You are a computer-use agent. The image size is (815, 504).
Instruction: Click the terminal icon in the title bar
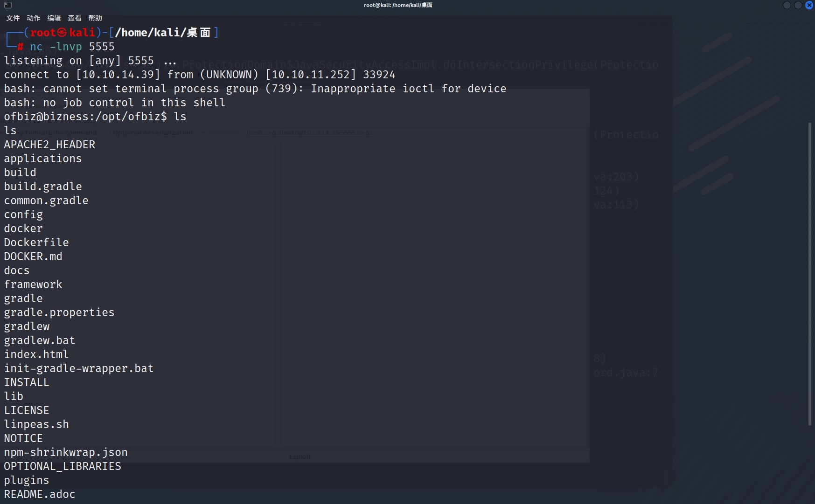point(8,5)
